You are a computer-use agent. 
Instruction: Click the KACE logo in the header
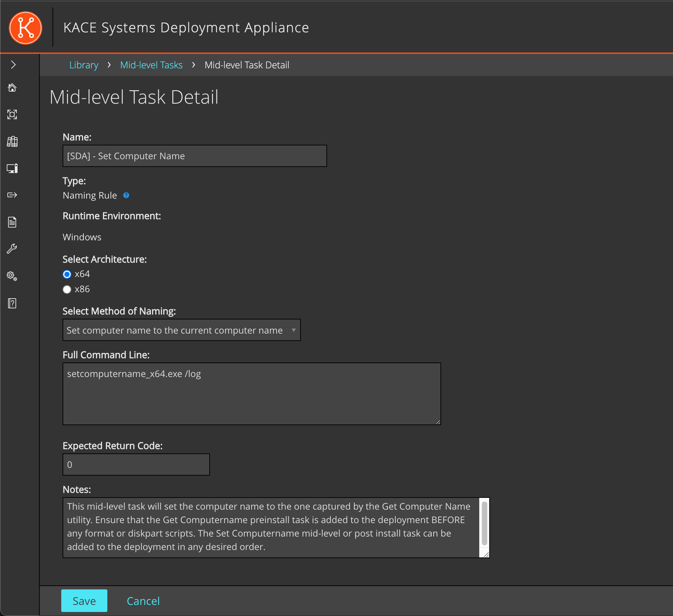point(26,28)
